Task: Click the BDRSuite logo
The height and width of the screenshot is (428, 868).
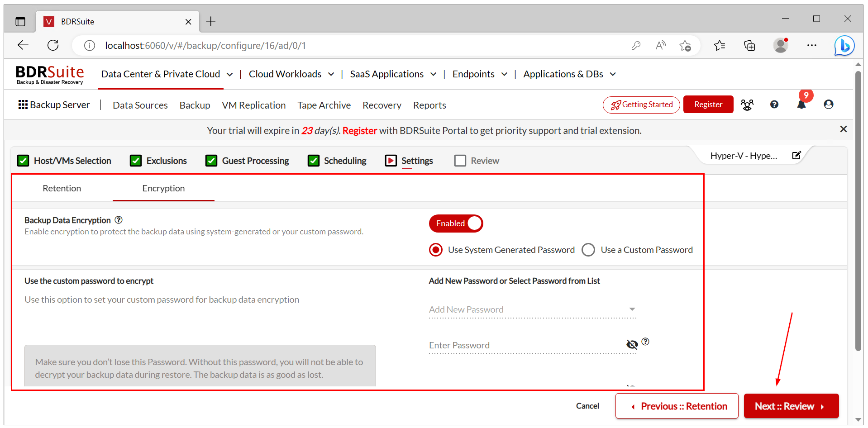Action: (x=50, y=75)
